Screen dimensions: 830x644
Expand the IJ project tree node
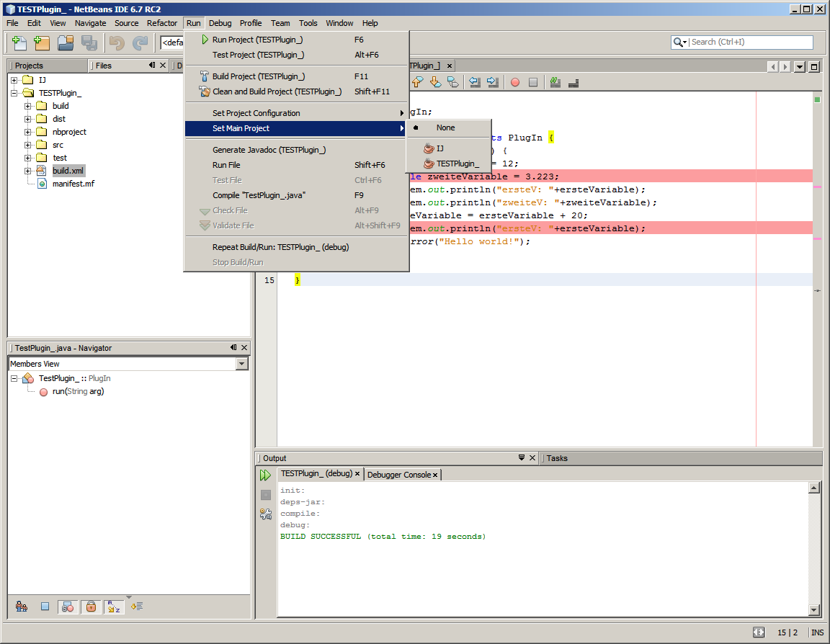(14, 80)
